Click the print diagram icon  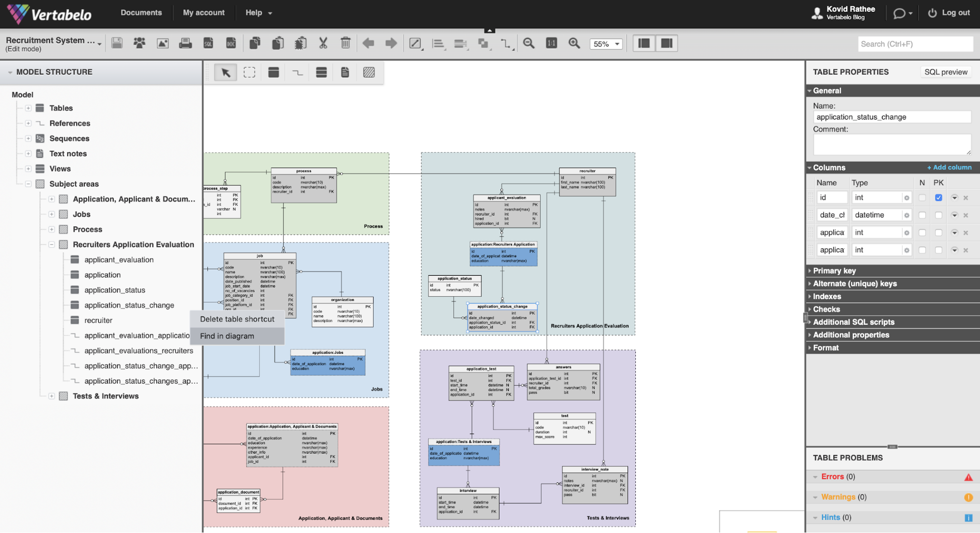[185, 44]
